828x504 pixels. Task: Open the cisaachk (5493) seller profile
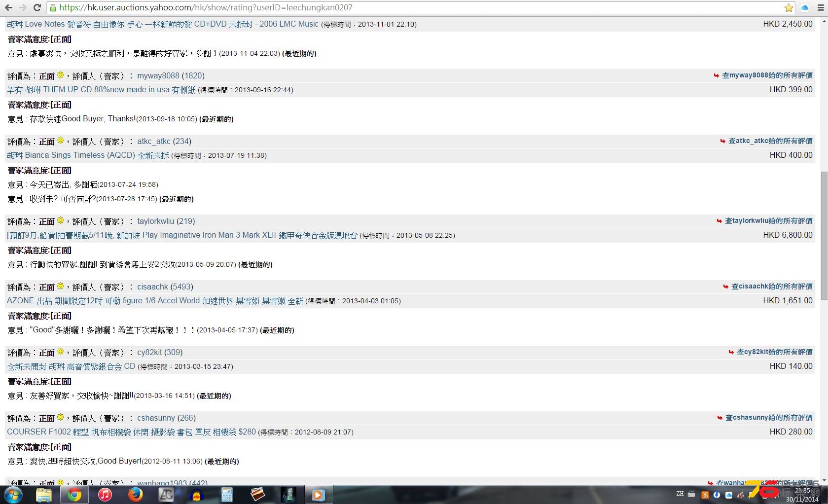coord(165,287)
